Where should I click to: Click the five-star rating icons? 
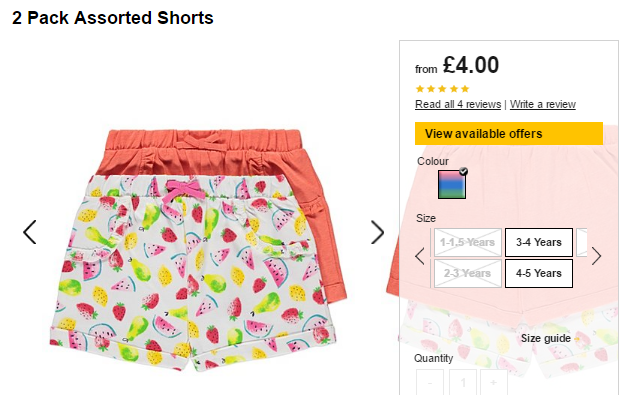point(442,89)
